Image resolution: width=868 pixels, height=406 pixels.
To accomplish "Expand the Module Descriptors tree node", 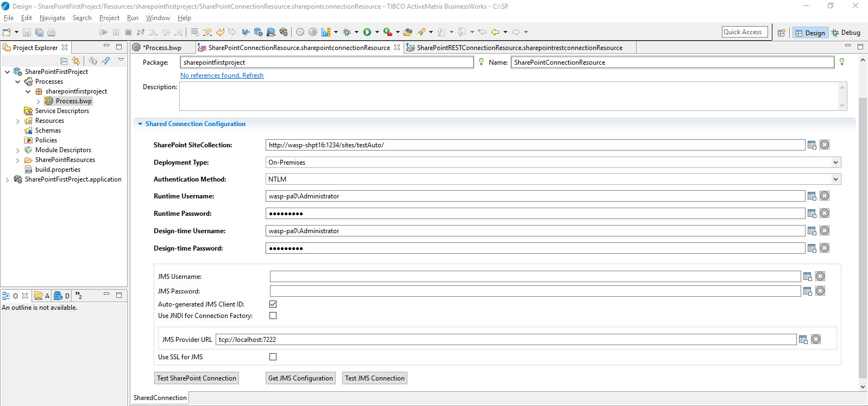I will tap(18, 151).
